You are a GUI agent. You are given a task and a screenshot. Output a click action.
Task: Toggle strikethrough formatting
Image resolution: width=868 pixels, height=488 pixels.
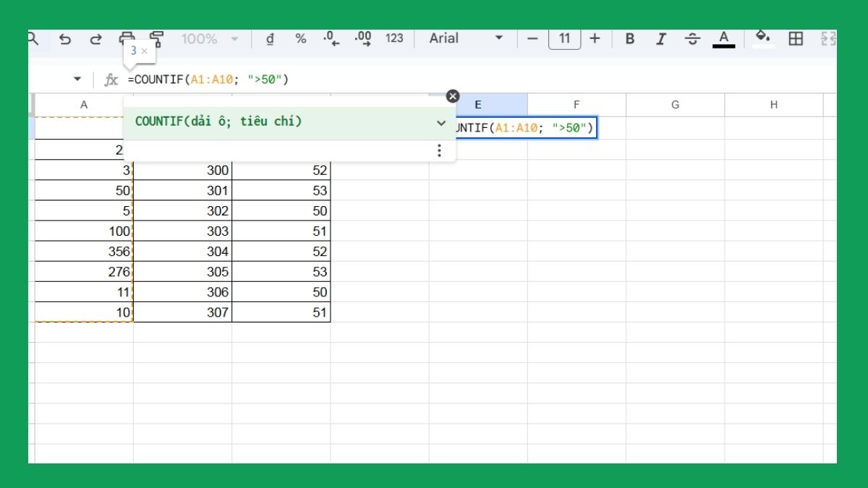692,39
